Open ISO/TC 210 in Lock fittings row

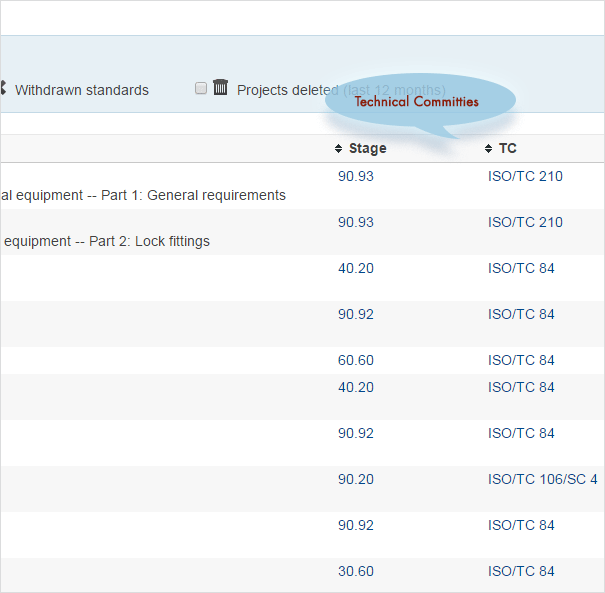525,222
